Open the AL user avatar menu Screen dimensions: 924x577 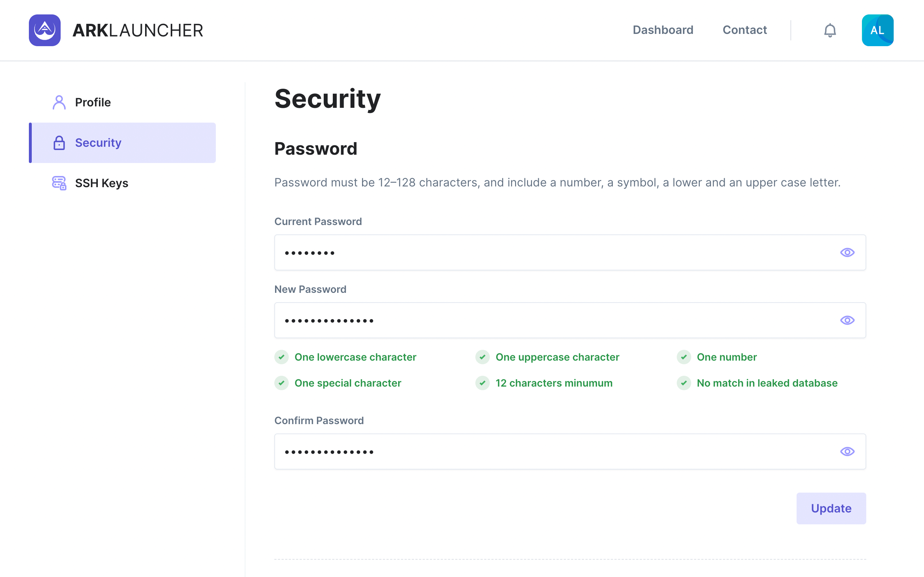tap(877, 30)
